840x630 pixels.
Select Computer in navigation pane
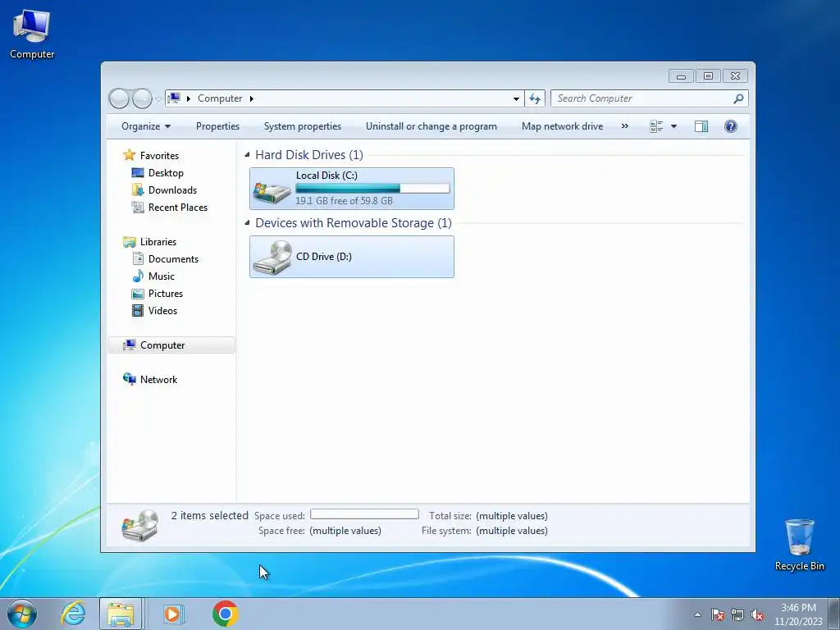click(171, 345)
